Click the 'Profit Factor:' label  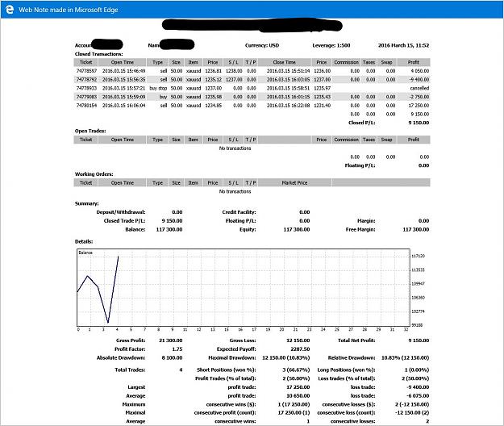(130, 349)
